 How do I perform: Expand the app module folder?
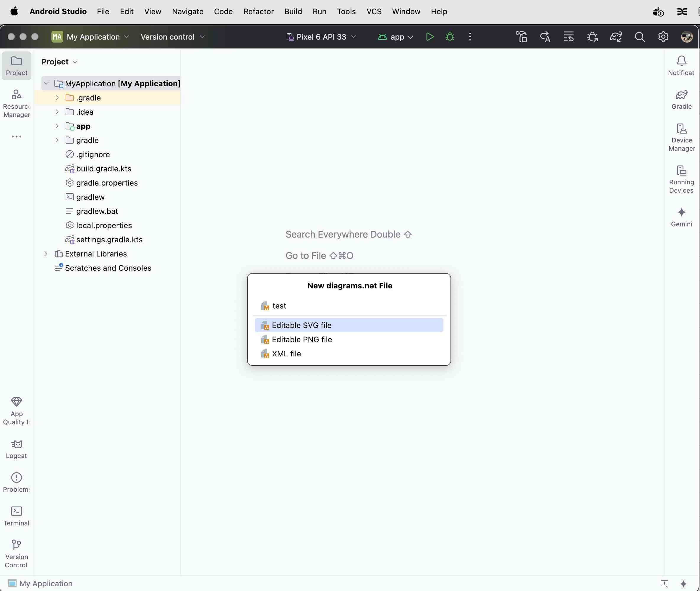57,126
